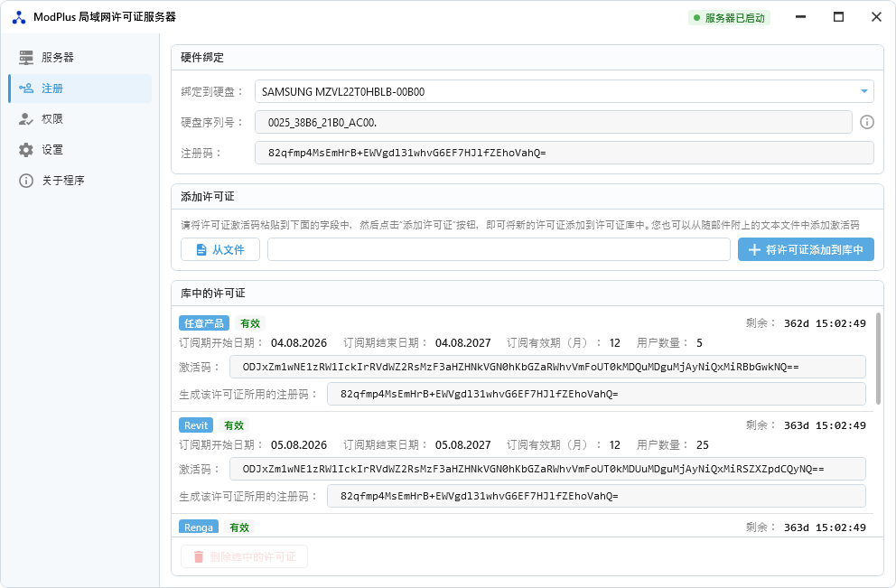Click start date 04.08.2026
This screenshot has width=896, height=588.
pyautogui.click(x=299, y=343)
